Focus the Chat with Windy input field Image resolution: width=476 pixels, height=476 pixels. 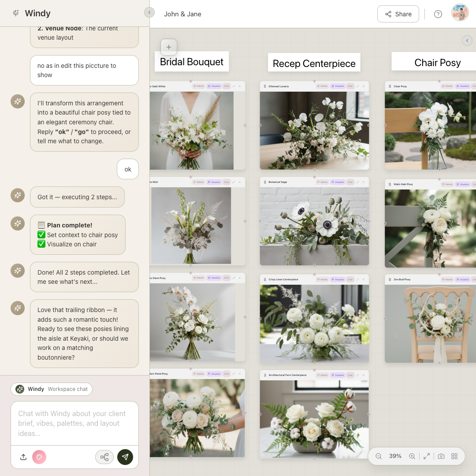[x=74, y=423]
